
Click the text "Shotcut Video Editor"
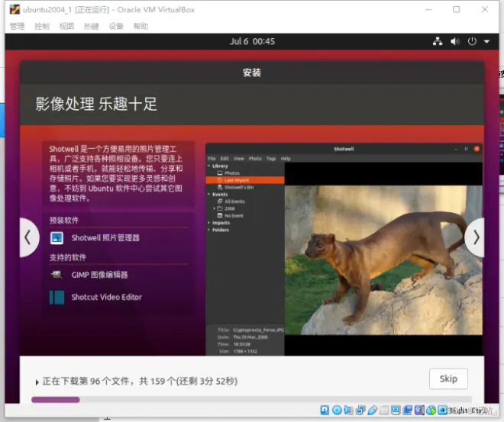coord(106,297)
